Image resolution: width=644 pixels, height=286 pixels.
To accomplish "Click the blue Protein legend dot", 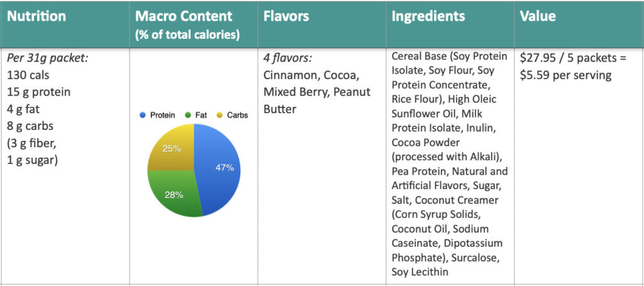I will (x=143, y=116).
